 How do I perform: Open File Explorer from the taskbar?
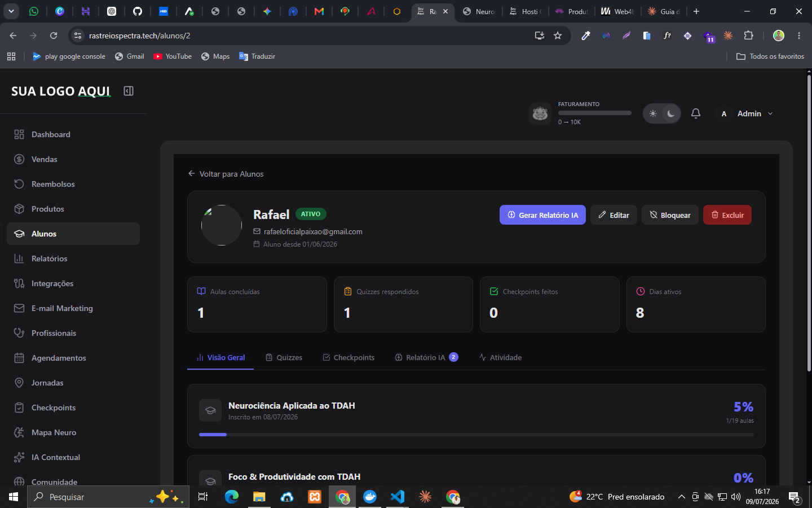pos(259,497)
